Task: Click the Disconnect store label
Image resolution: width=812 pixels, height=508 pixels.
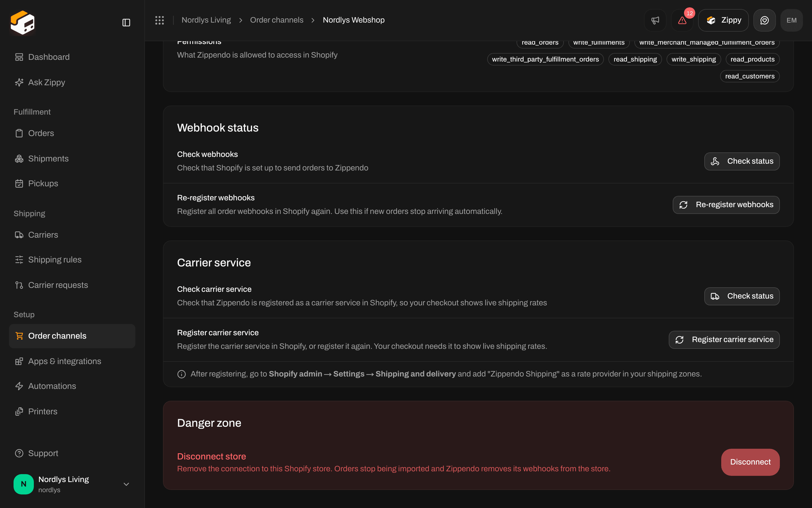Action: pyautogui.click(x=211, y=456)
